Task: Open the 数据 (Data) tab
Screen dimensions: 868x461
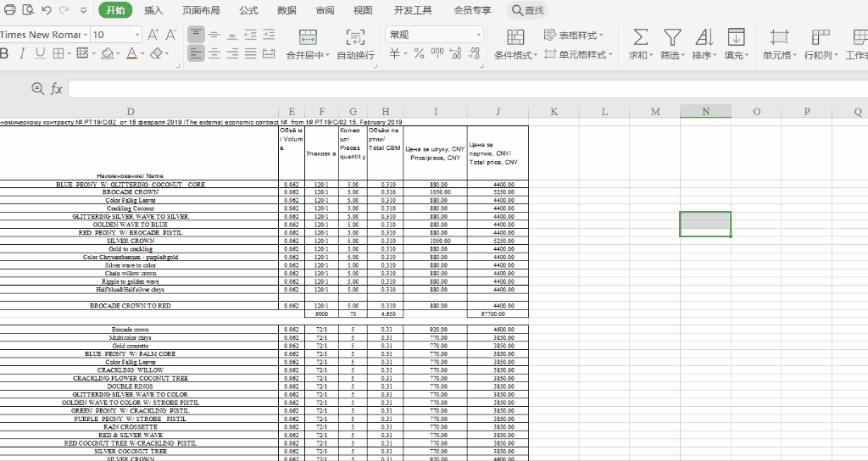Action: click(287, 10)
